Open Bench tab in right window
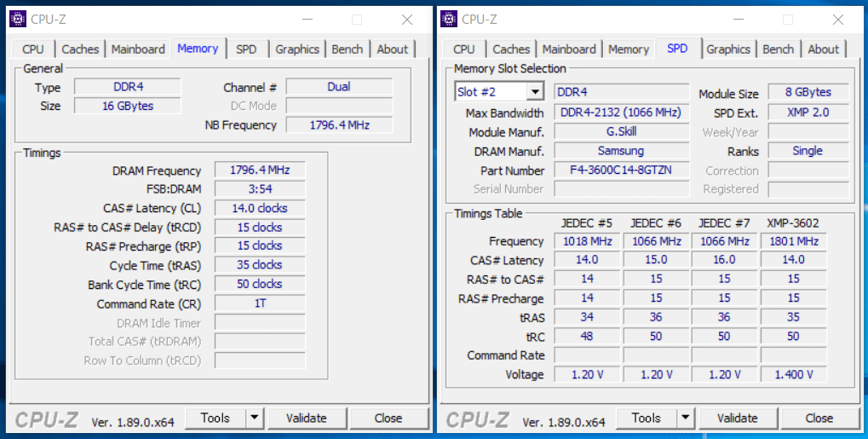The height and width of the screenshot is (439, 868). [779, 49]
